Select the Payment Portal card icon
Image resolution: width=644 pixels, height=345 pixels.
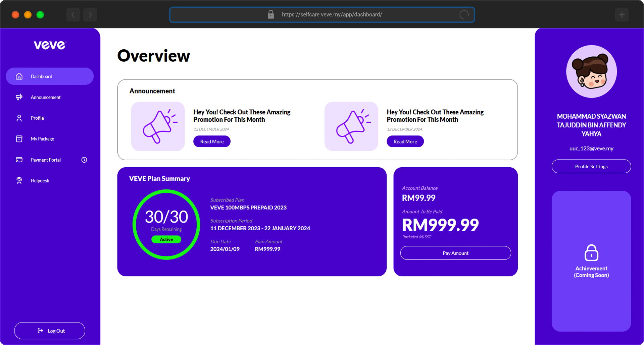(x=19, y=160)
